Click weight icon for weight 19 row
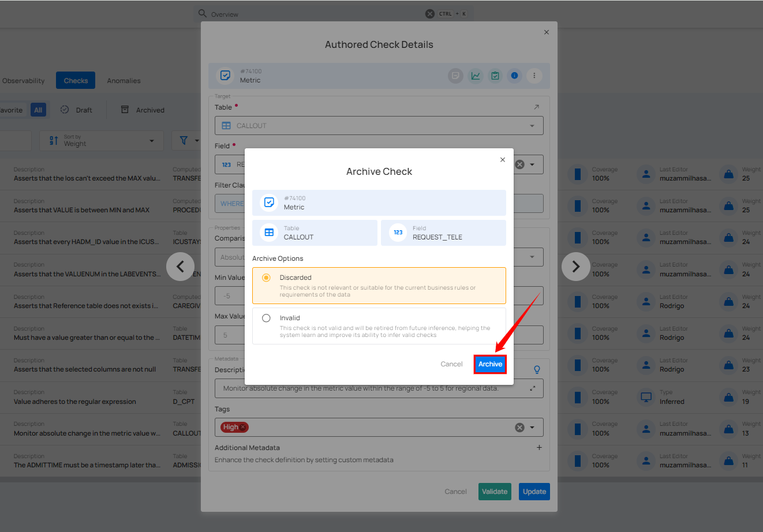The height and width of the screenshot is (532, 763). (729, 397)
